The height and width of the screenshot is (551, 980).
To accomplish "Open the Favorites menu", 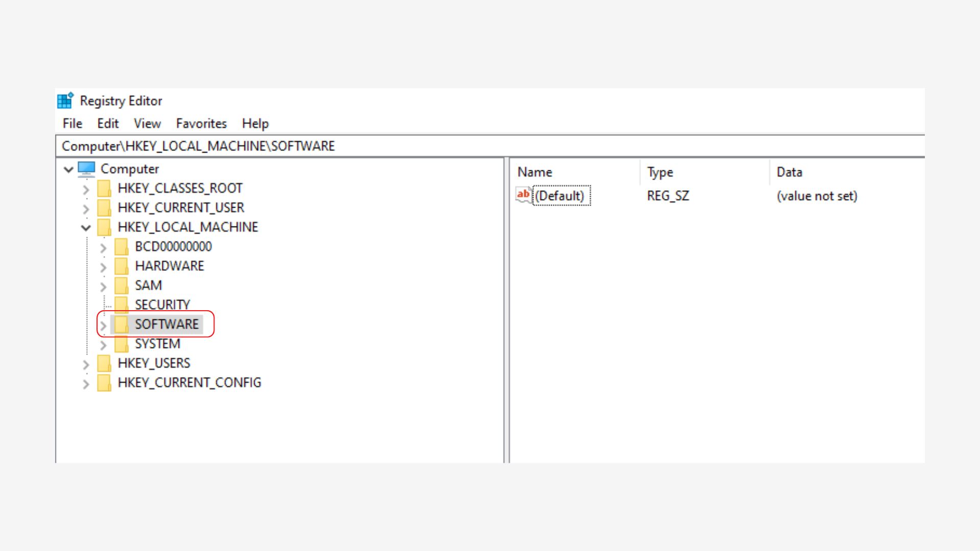I will (x=201, y=123).
